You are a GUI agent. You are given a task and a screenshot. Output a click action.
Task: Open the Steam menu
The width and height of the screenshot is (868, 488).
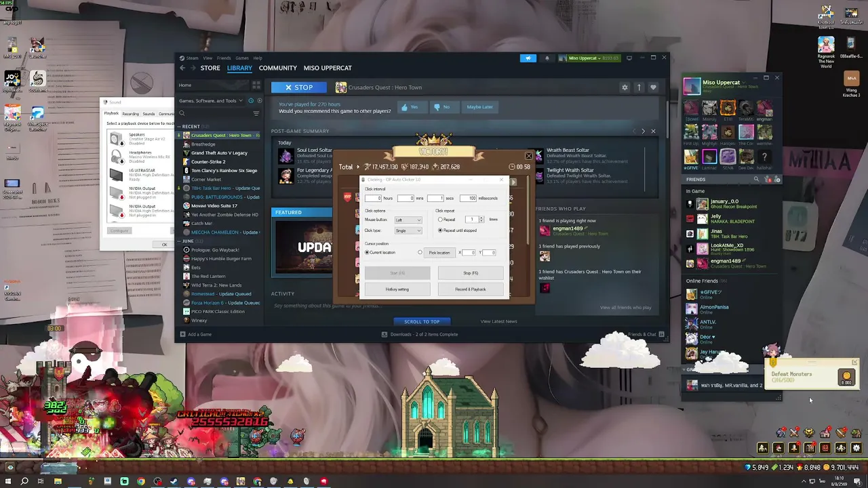pyautogui.click(x=191, y=58)
